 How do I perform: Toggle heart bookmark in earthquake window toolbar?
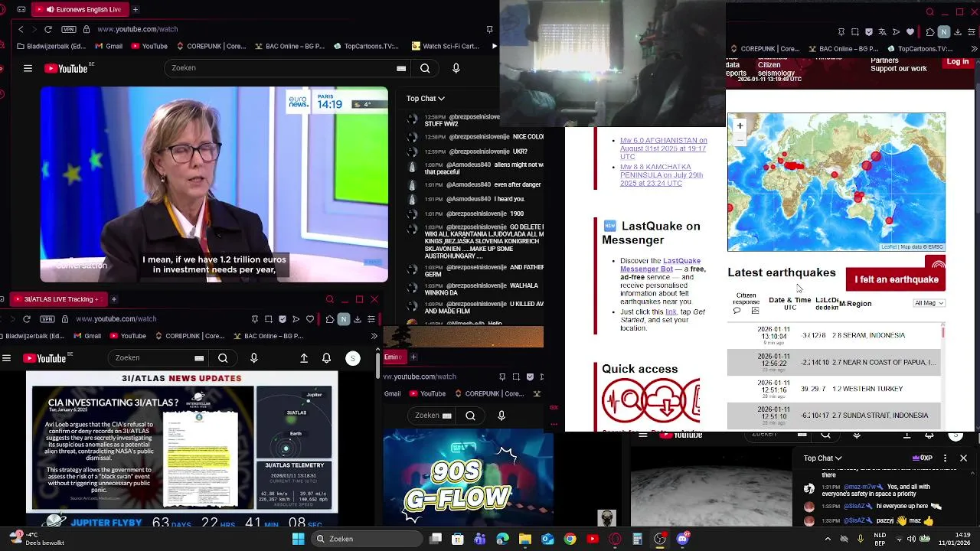point(910,32)
